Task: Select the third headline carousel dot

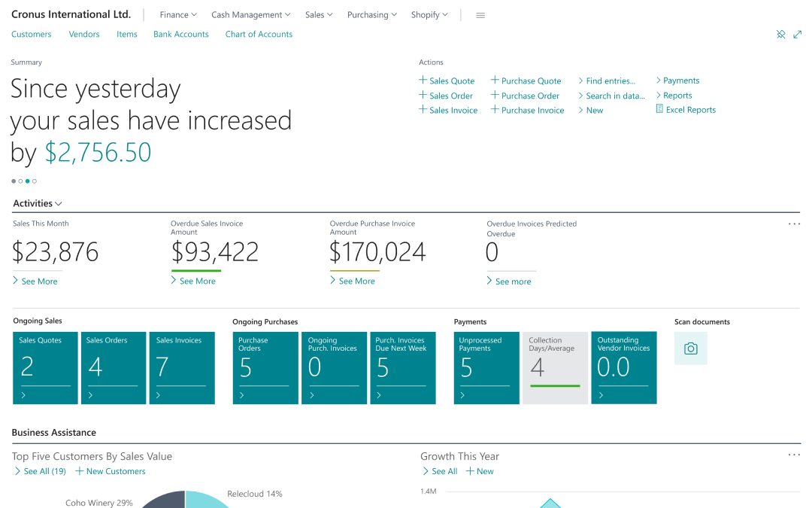Action: 28,181
